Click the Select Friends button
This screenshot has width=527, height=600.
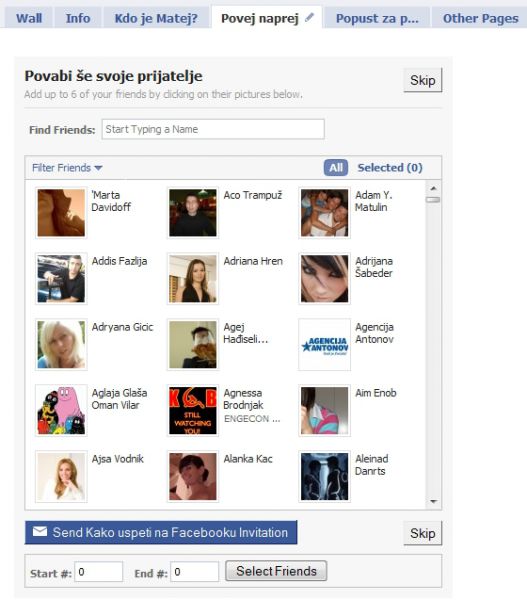(276, 571)
